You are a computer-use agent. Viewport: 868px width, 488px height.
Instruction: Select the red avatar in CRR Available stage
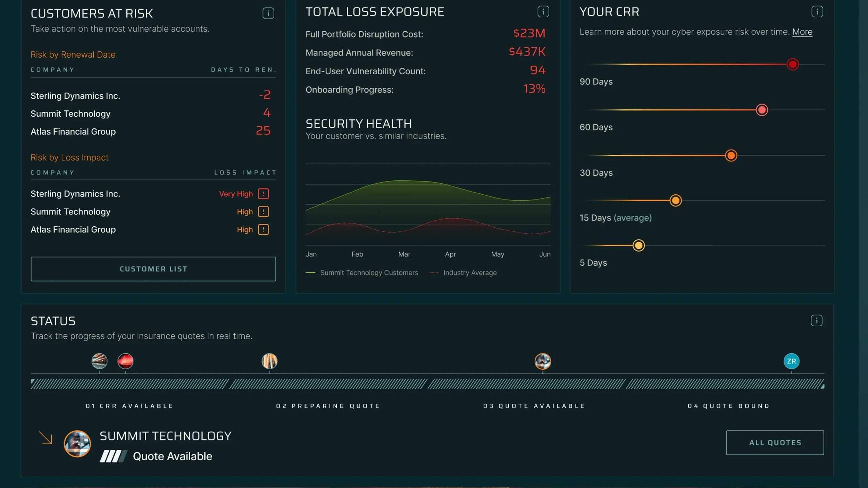(x=125, y=361)
